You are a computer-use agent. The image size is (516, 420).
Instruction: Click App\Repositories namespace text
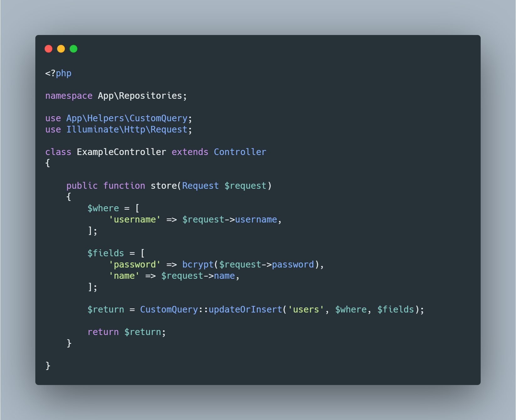click(x=140, y=96)
